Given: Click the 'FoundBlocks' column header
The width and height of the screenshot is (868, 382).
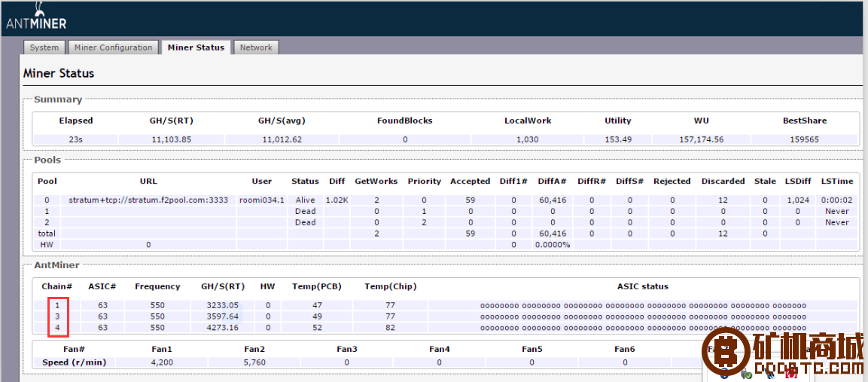Looking at the screenshot, I should click(x=405, y=121).
